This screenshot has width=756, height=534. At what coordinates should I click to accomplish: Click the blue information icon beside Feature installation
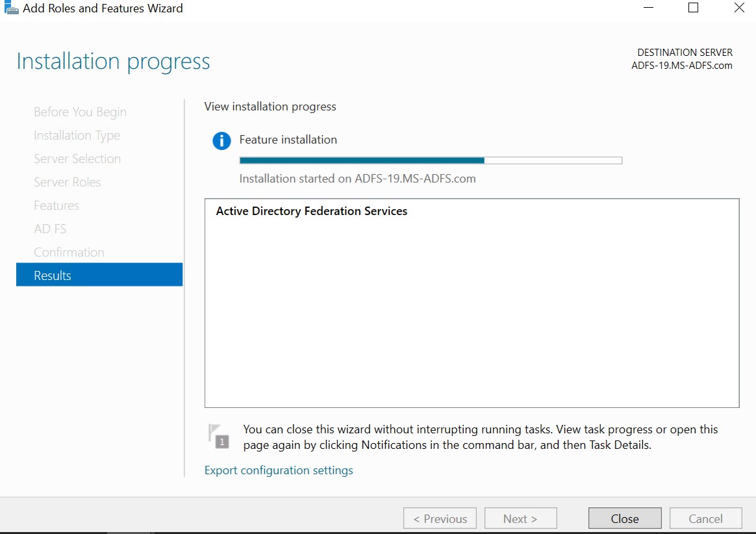[221, 141]
